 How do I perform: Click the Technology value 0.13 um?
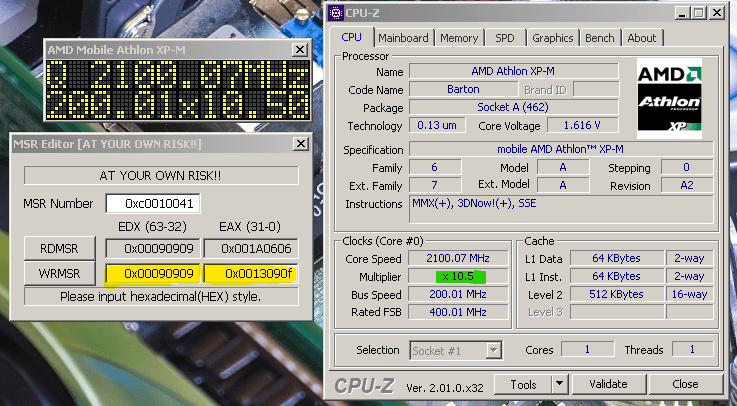coord(437,125)
